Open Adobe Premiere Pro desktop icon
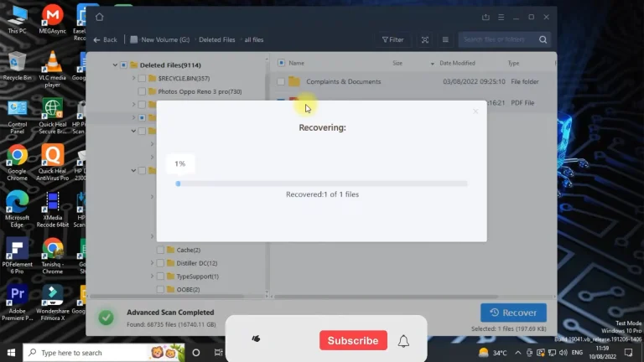 [x=18, y=303]
